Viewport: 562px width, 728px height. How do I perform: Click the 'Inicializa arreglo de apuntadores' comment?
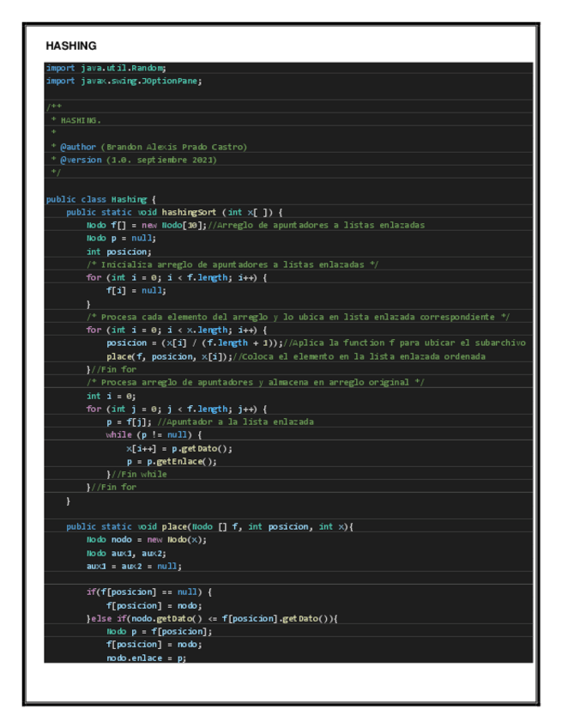[232, 264]
